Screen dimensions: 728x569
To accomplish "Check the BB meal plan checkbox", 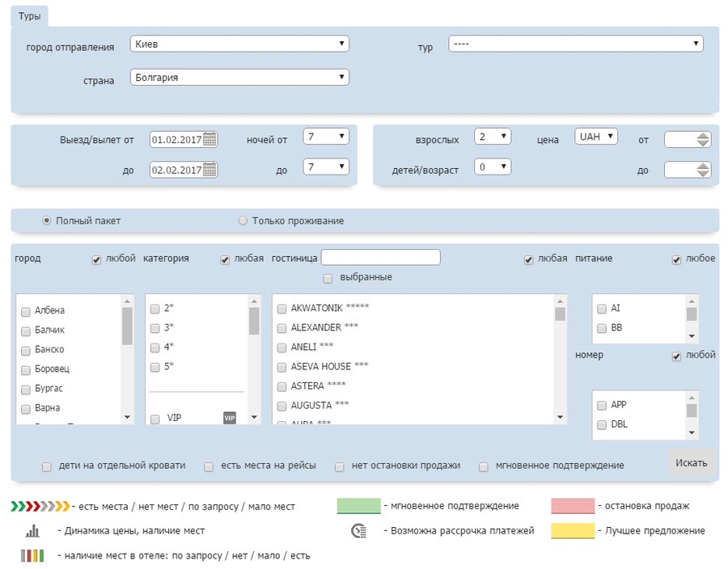I will tap(602, 328).
